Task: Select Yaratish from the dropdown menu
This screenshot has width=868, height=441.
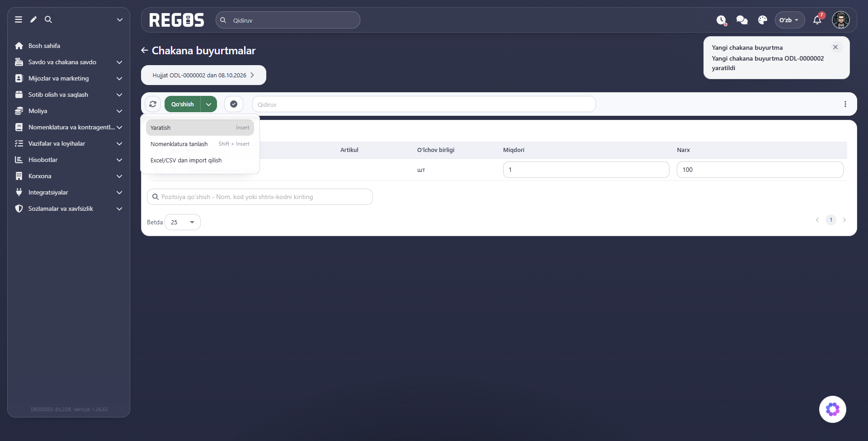Action: 200,128
